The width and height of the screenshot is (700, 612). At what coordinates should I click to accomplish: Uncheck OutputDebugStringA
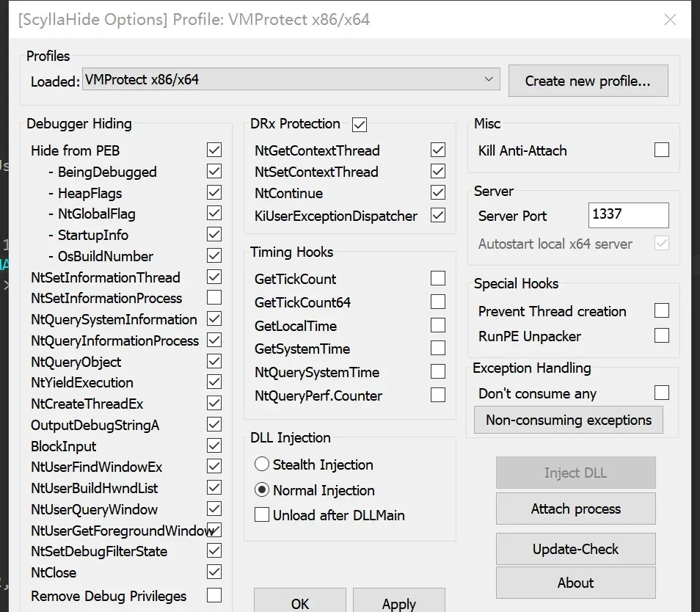(214, 425)
